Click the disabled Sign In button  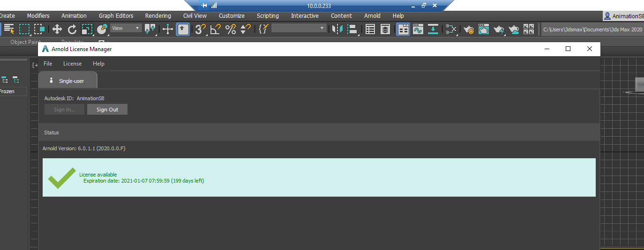click(x=65, y=110)
